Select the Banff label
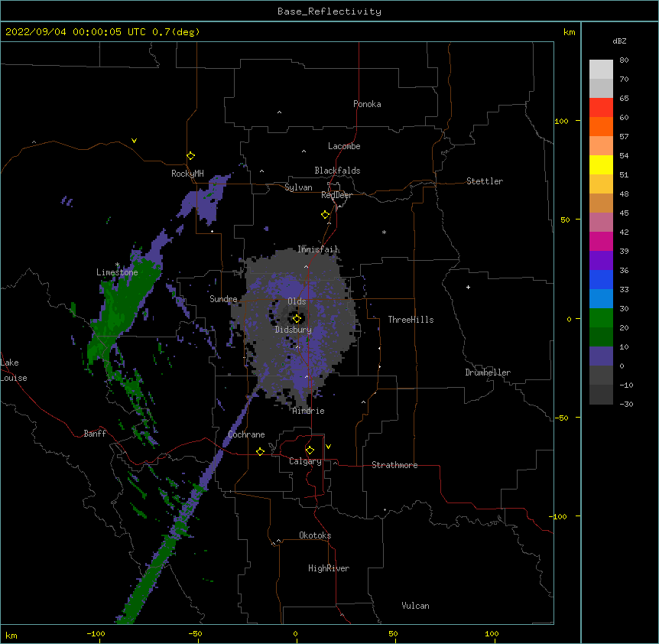Screen dimensions: 659x644 95,434
